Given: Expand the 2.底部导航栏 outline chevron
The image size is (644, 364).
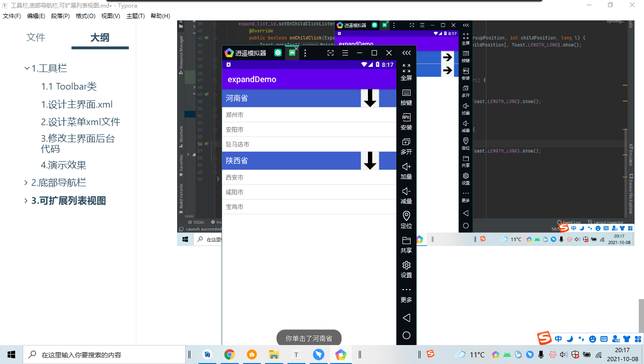Looking at the screenshot, I should [x=26, y=183].
